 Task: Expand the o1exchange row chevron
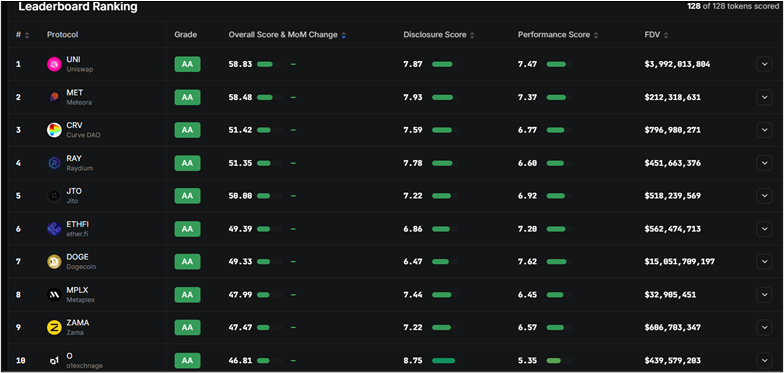(x=764, y=360)
